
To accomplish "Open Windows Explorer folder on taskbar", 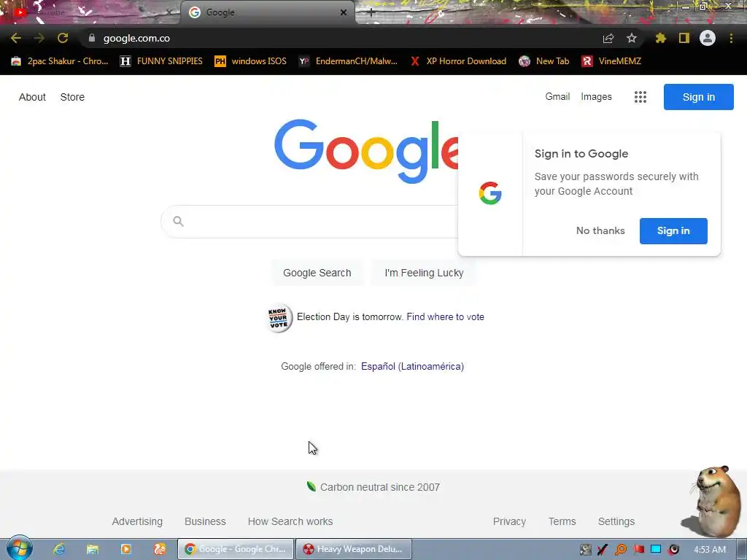I will point(93,549).
